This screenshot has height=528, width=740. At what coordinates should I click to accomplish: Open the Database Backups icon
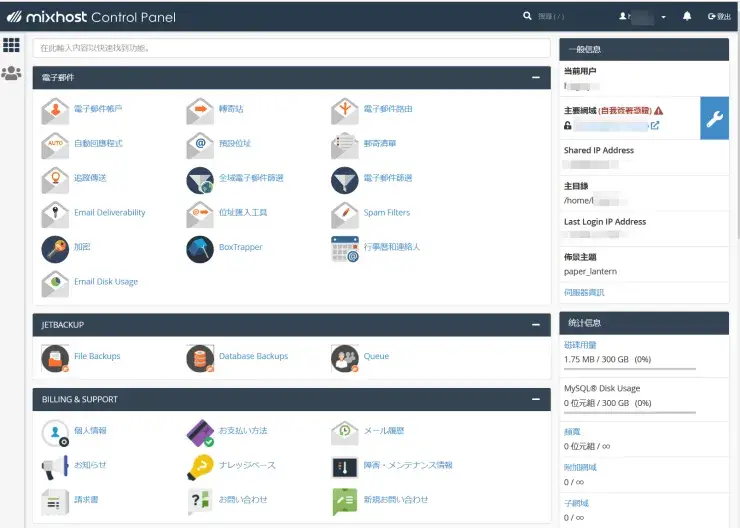[x=200, y=358]
